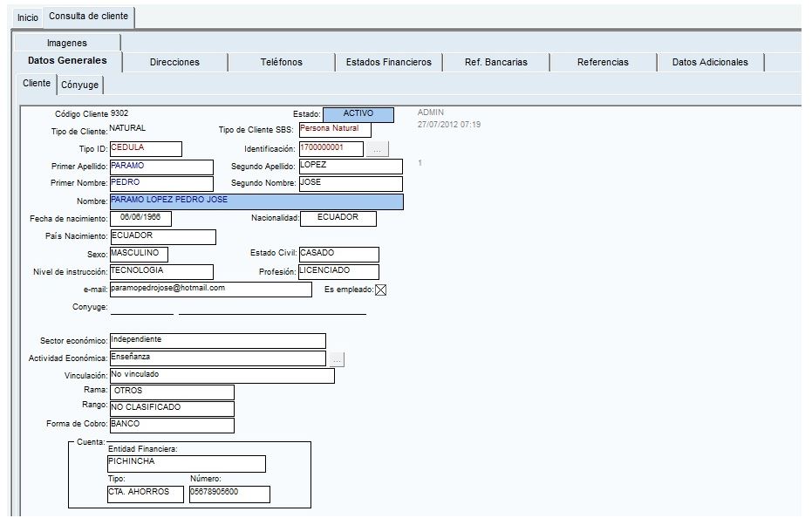
Task: Click the ADMIN user label
Action: point(430,112)
